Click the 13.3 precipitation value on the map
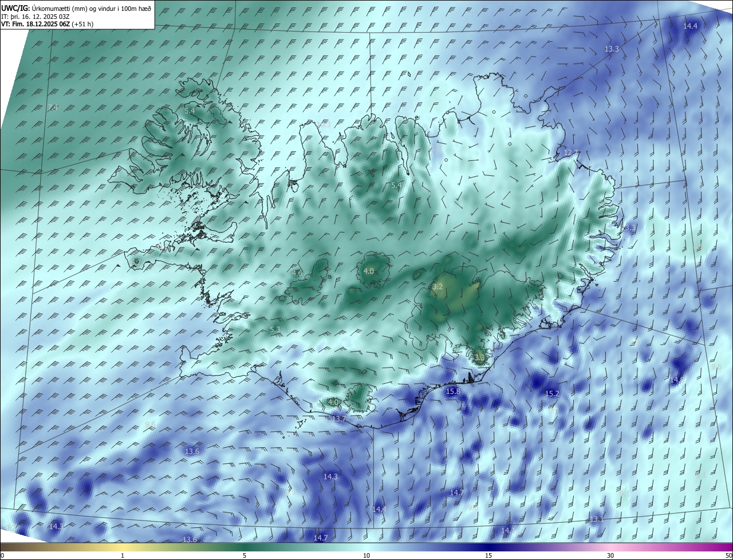The width and height of the screenshot is (733, 560). [x=612, y=49]
